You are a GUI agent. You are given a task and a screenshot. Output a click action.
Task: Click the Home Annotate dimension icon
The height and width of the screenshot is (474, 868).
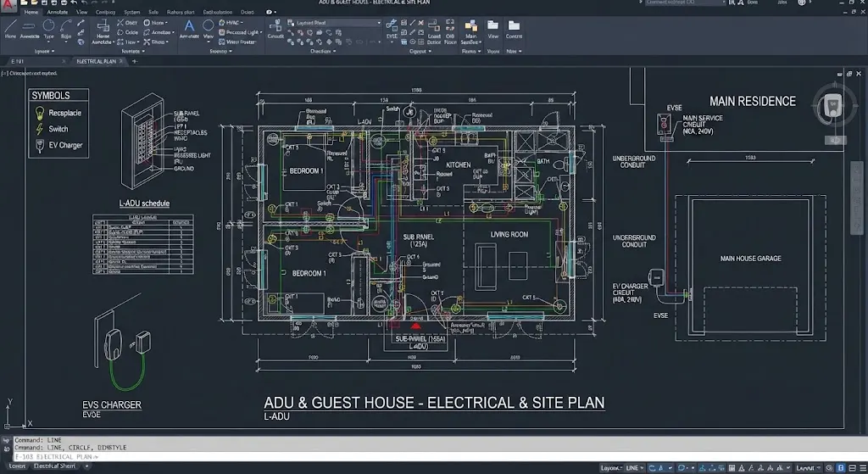tap(103, 26)
